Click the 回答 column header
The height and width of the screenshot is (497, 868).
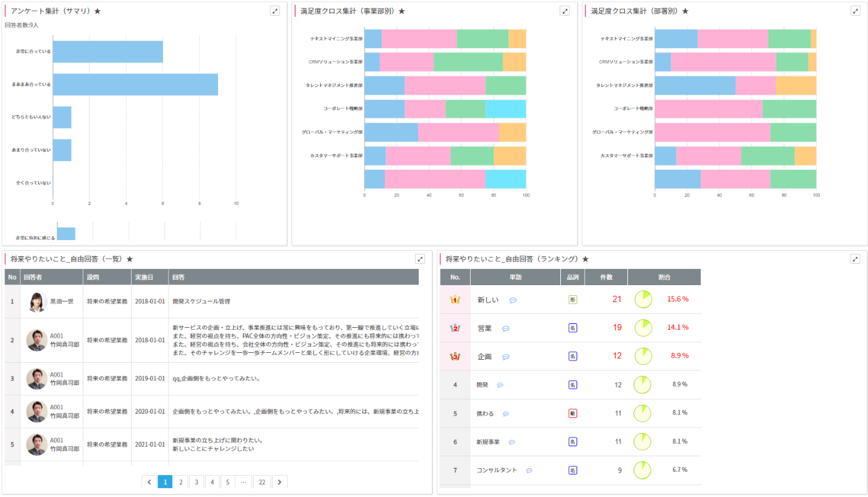[293, 277]
